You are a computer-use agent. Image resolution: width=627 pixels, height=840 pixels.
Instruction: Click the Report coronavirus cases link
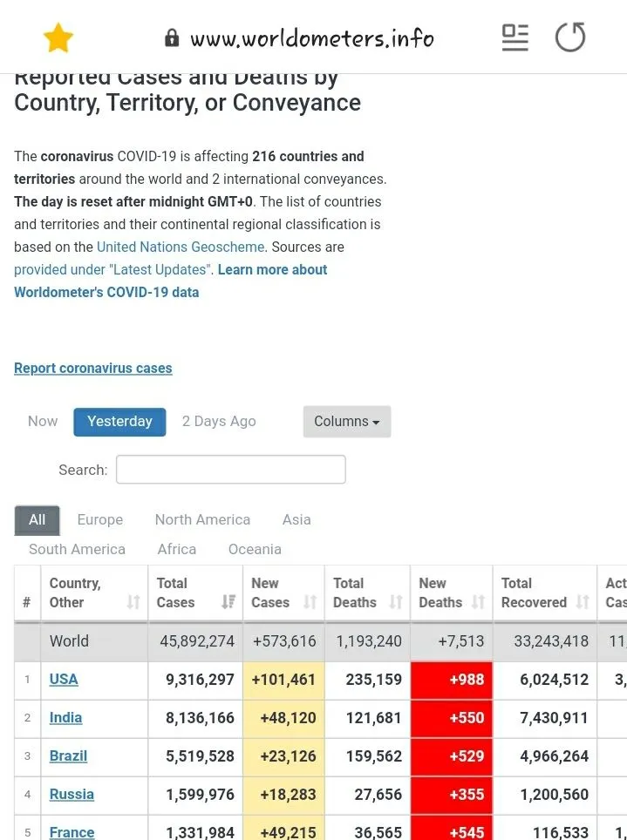[92, 368]
